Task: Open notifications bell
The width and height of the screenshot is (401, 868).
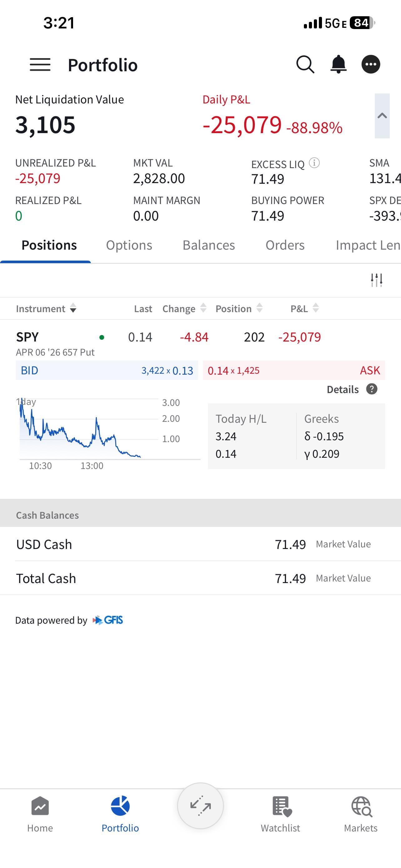Action: coord(338,64)
